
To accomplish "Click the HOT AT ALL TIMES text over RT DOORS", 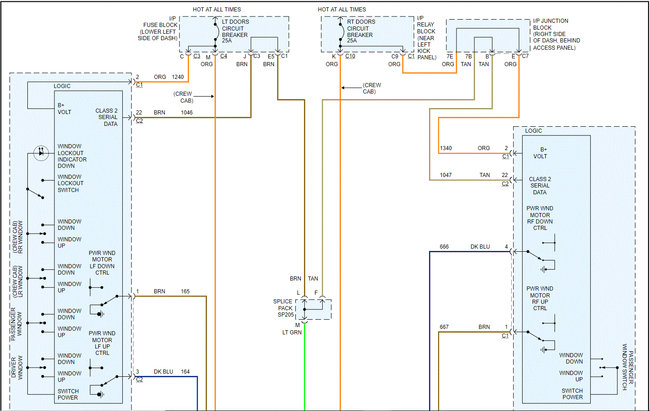I will pyautogui.click(x=342, y=9).
